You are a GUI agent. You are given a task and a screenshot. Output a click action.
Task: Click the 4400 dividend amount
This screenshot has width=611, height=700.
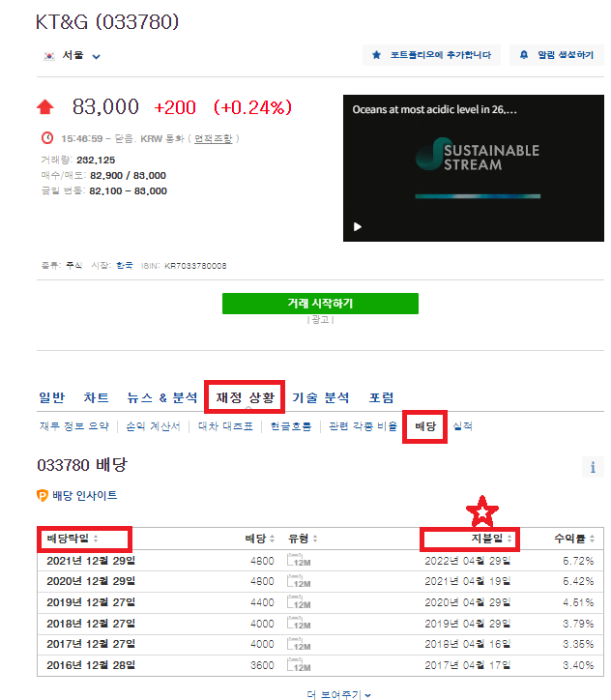[x=262, y=602]
